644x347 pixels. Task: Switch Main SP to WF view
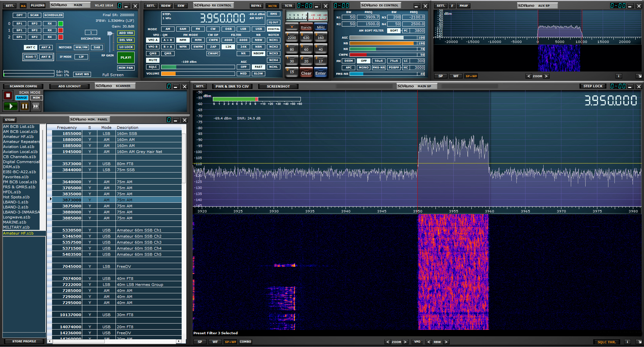coord(215,342)
